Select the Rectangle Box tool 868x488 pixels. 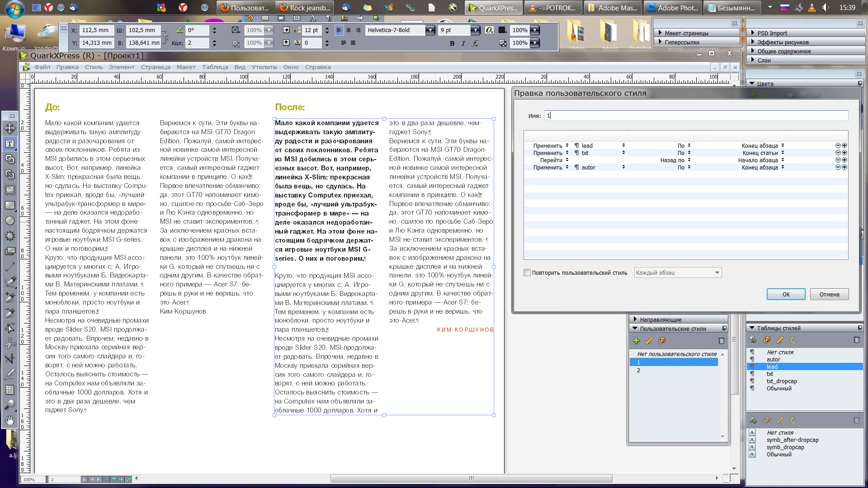click(x=9, y=205)
